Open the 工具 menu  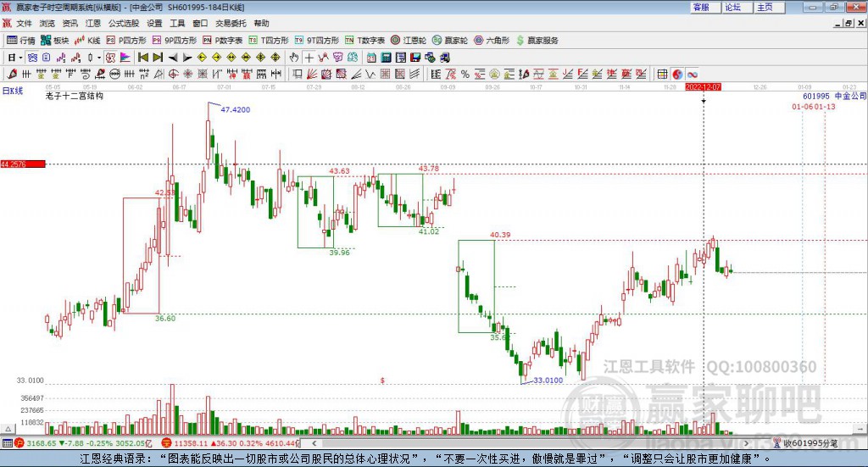[x=177, y=23]
